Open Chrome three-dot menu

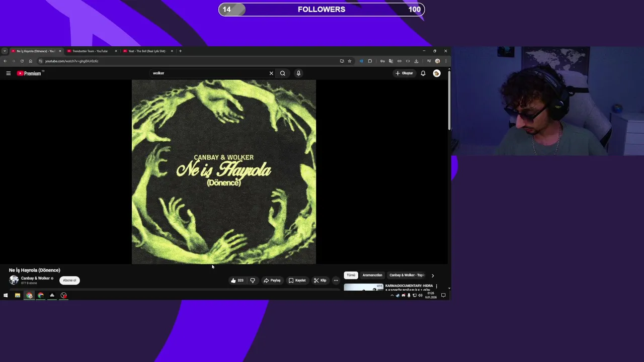445,61
